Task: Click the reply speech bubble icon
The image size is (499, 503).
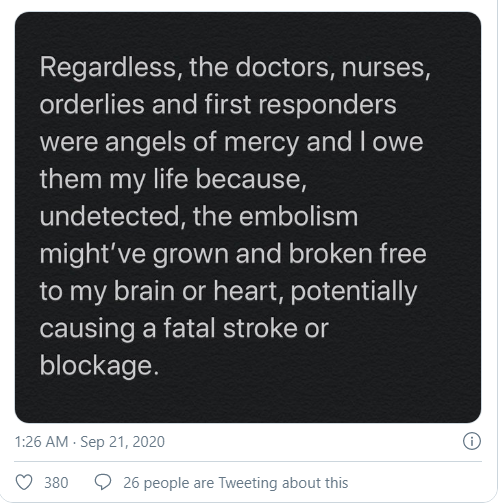Action: pyautogui.click(x=103, y=482)
